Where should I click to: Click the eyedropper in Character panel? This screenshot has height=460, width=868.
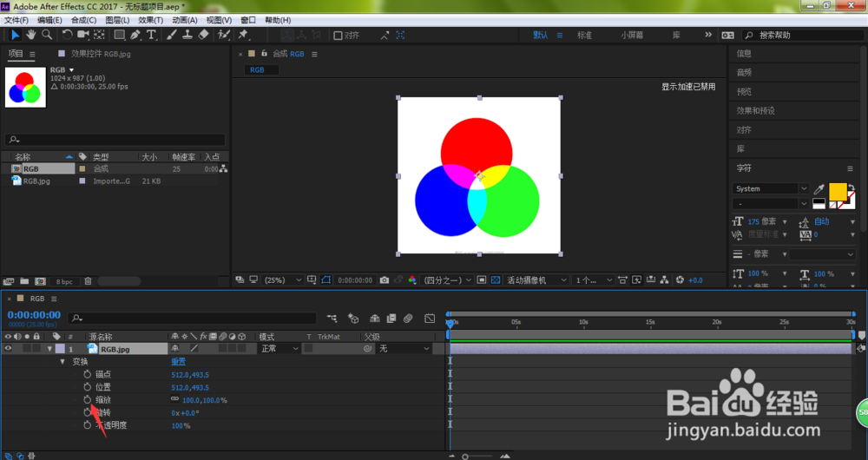pyautogui.click(x=819, y=188)
